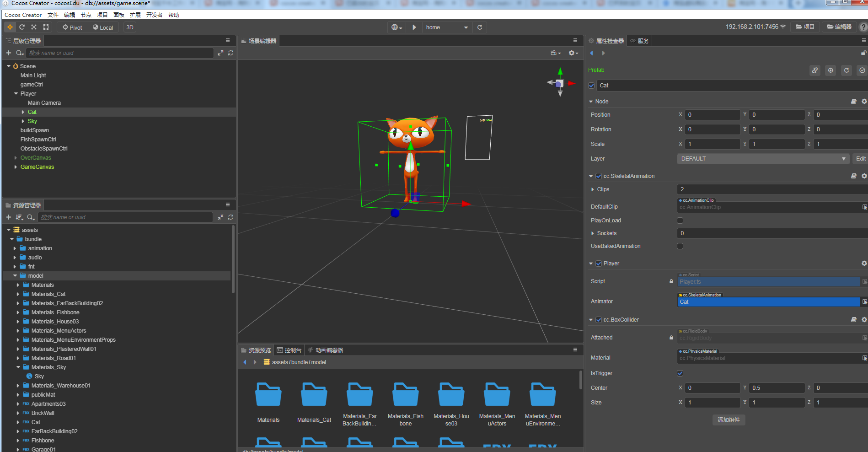Expand the Cat node in hierarchy
Image resolution: width=868 pixels, height=452 pixels.
pyautogui.click(x=23, y=112)
